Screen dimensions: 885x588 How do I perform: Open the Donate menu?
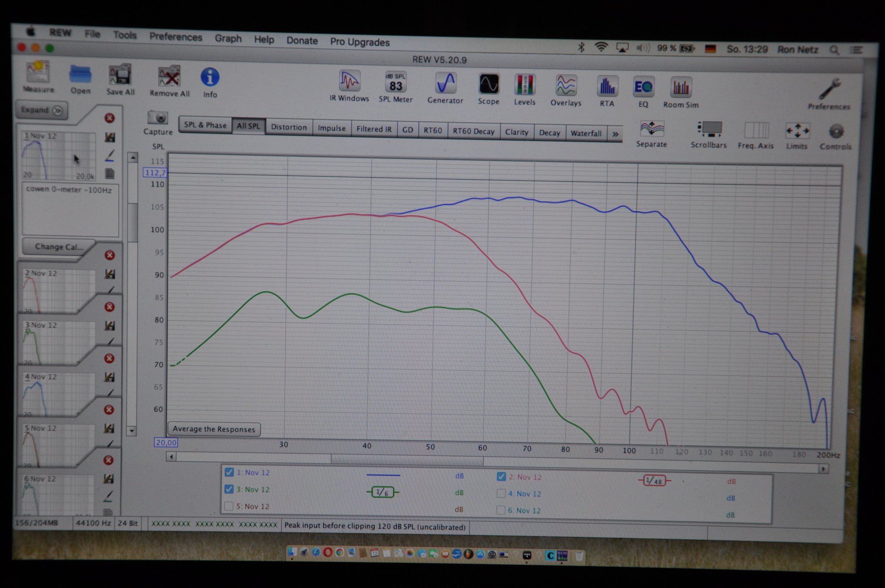point(302,41)
